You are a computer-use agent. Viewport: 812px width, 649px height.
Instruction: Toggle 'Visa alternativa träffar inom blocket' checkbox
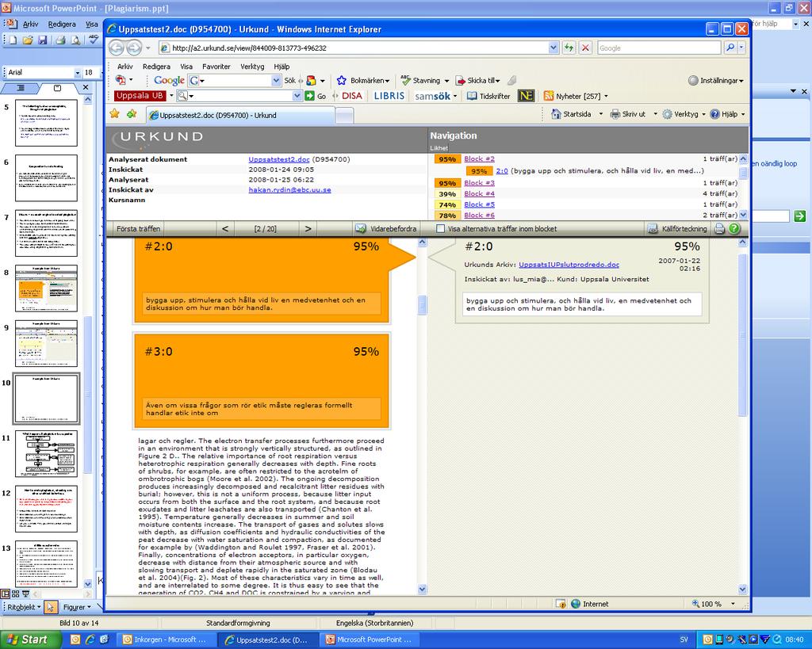tap(441, 228)
